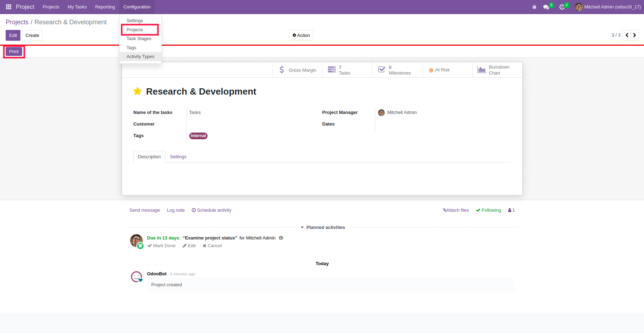Viewport: 644px width, 333px height.
Task: Open Gross Margin dollar stat button
Action: [x=297, y=70]
